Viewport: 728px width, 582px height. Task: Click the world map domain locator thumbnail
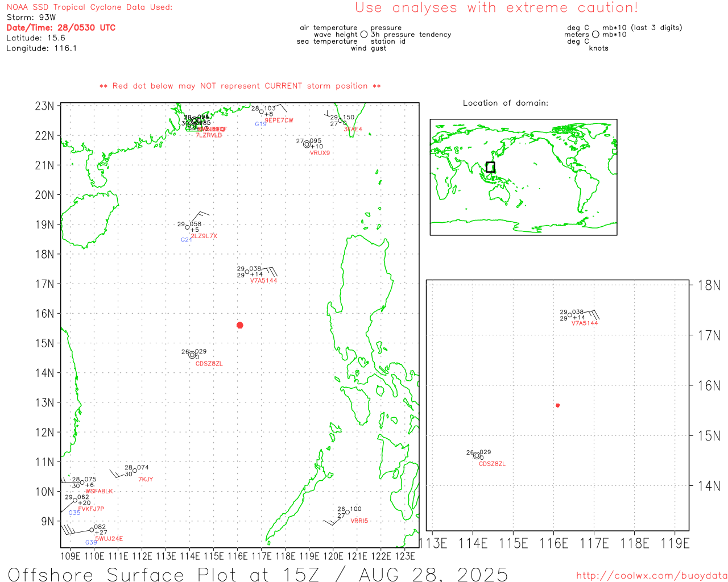click(x=523, y=177)
